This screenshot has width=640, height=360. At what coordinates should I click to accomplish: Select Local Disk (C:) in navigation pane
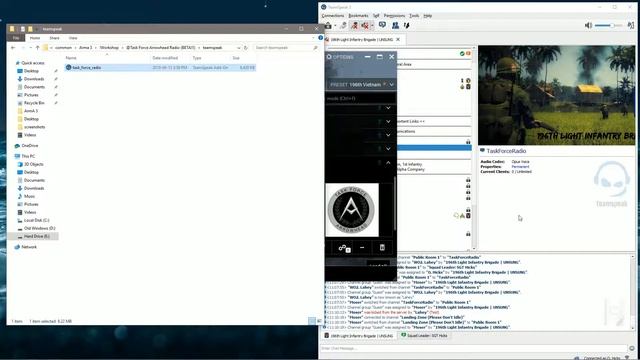click(x=36, y=220)
